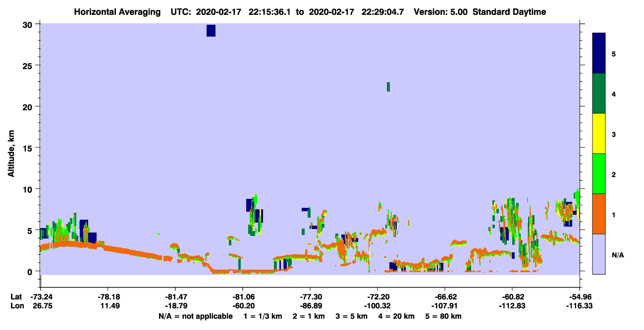Click the 'Standard Daytime' title text
Viewport: 644px width, 330px height.
[509, 12]
